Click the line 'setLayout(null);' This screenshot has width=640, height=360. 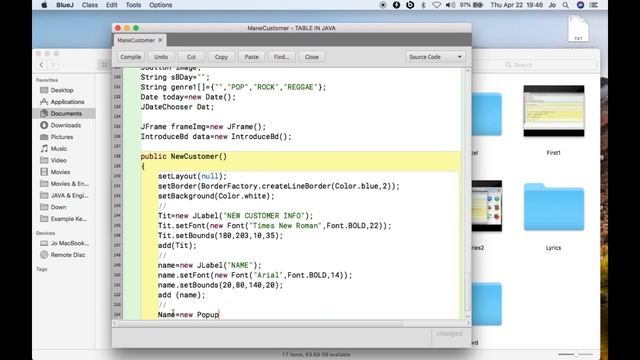192,176
